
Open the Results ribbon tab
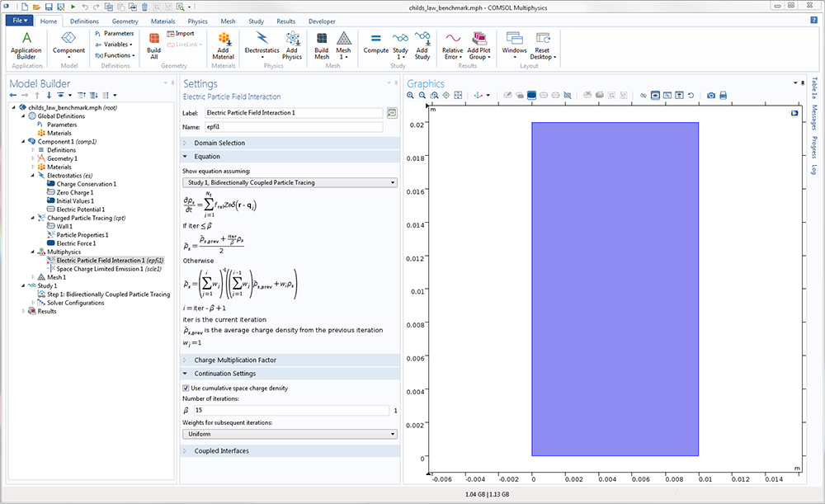pos(285,21)
